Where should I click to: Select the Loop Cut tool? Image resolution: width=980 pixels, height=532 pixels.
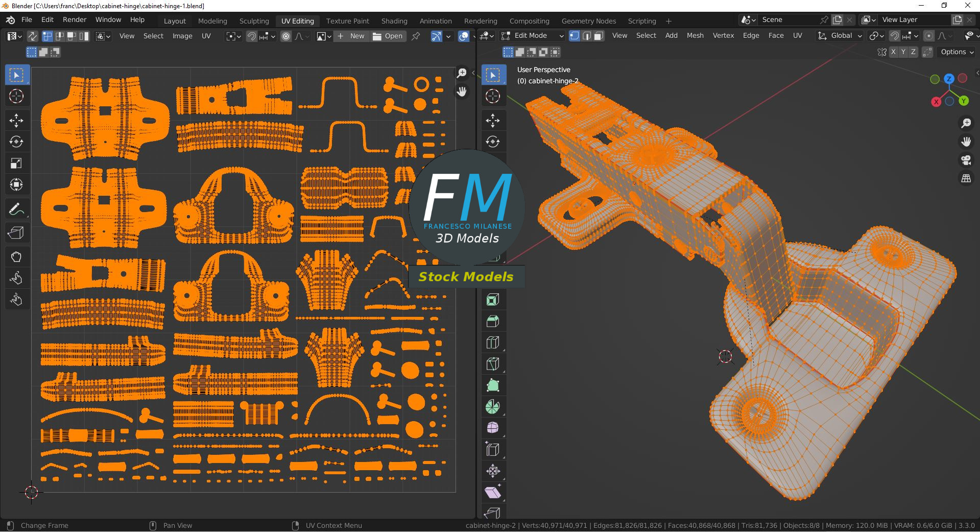[493, 342]
